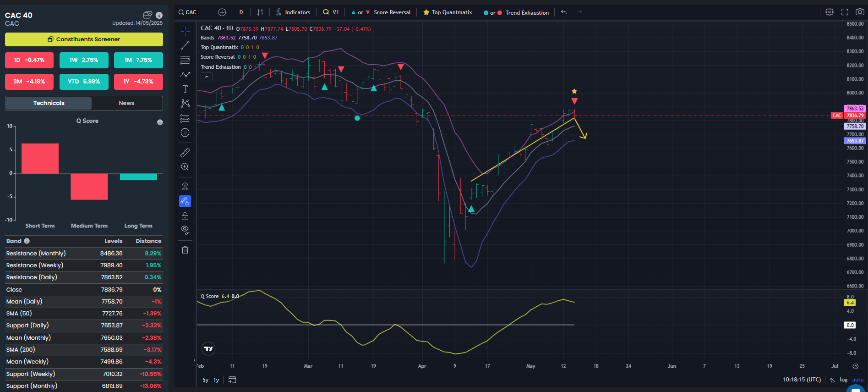The width and height of the screenshot is (868, 392).
Task: Collapse the indicator legend chevron
Action: point(207,77)
